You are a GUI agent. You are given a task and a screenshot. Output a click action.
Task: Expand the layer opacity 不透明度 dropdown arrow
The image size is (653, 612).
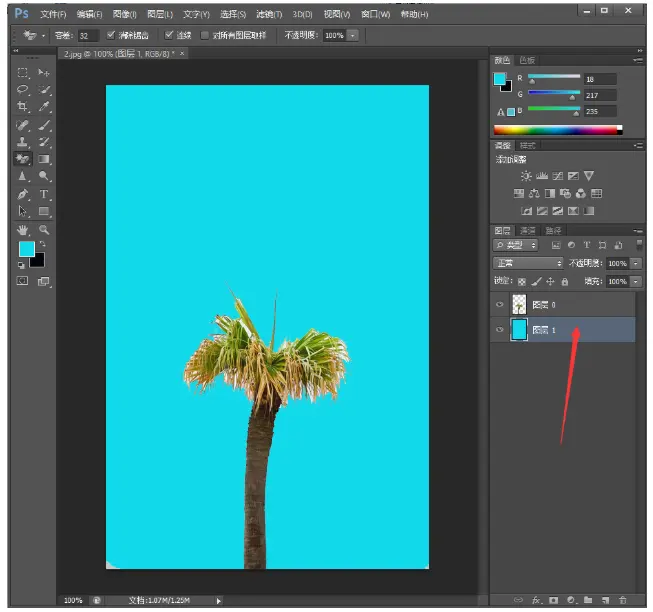point(634,263)
